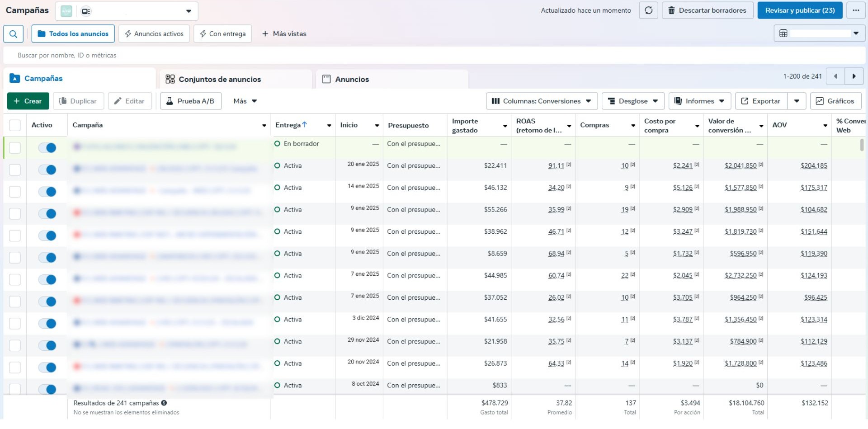The width and height of the screenshot is (868, 429).
Task: Toggle off the draft campaign switch
Action: (47, 148)
